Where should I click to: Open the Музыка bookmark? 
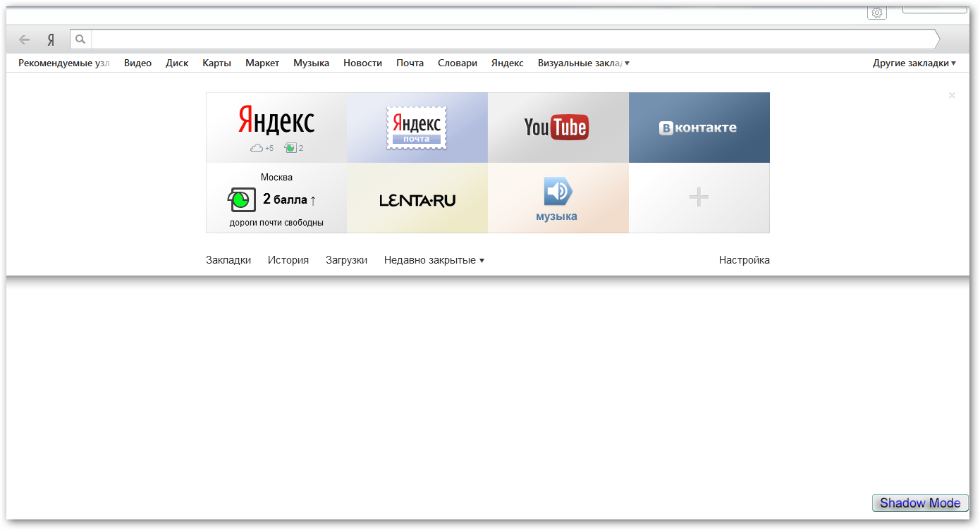coord(311,63)
